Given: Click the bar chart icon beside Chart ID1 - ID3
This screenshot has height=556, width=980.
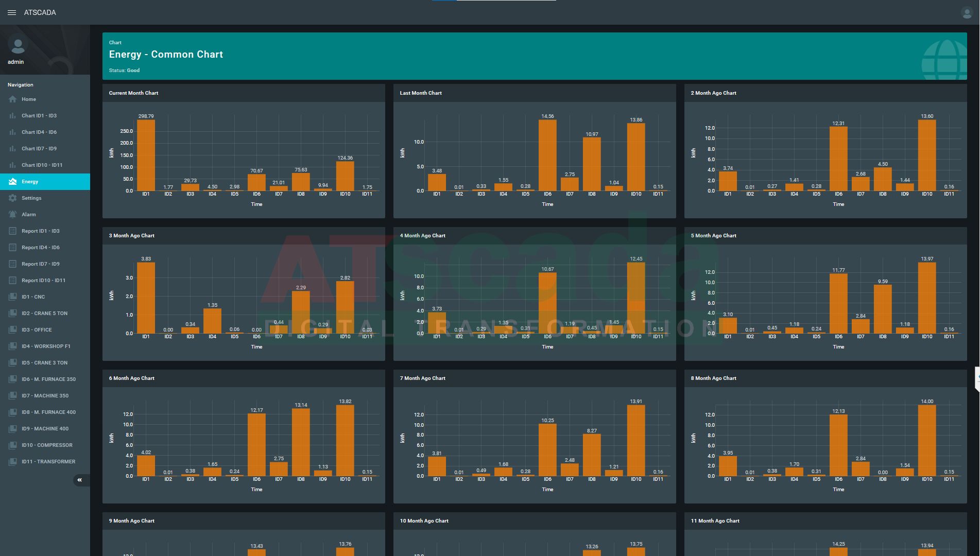Looking at the screenshot, I should click(x=12, y=116).
